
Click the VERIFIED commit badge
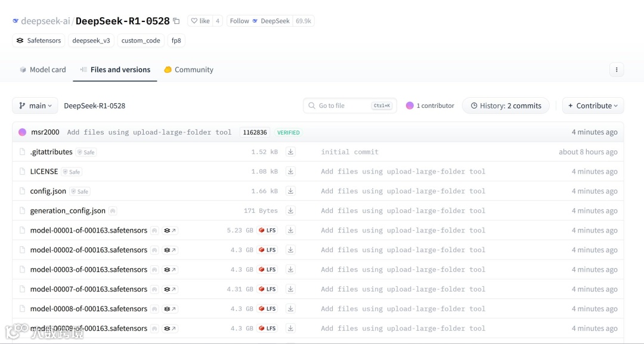tap(289, 132)
